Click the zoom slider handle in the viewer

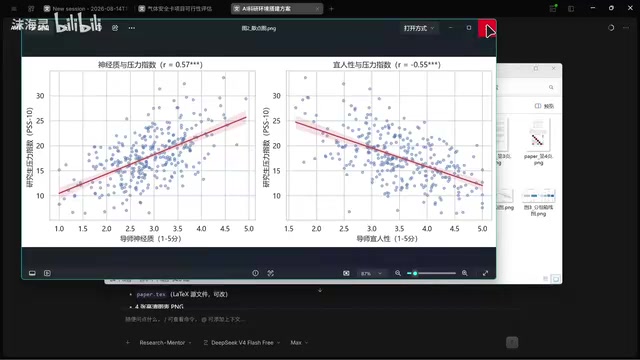coord(415,273)
